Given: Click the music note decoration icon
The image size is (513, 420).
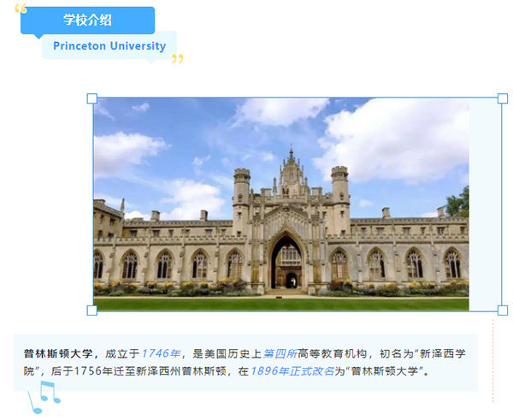Looking at the screenshot, I should click(x=44, y=397).
